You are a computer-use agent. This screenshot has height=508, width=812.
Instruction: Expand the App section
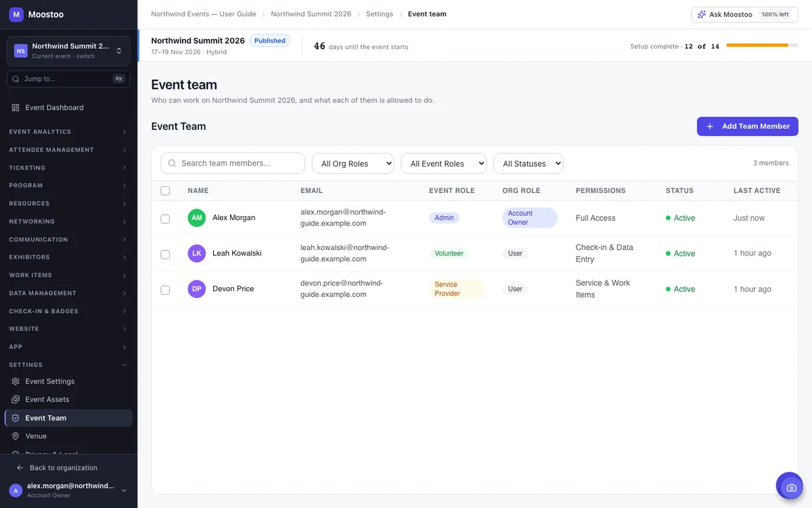point(68,347)
